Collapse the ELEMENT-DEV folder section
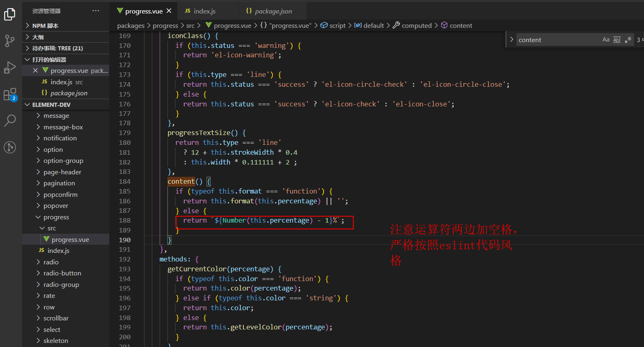This screenshot has width=644, height=347. pos(65,105)
